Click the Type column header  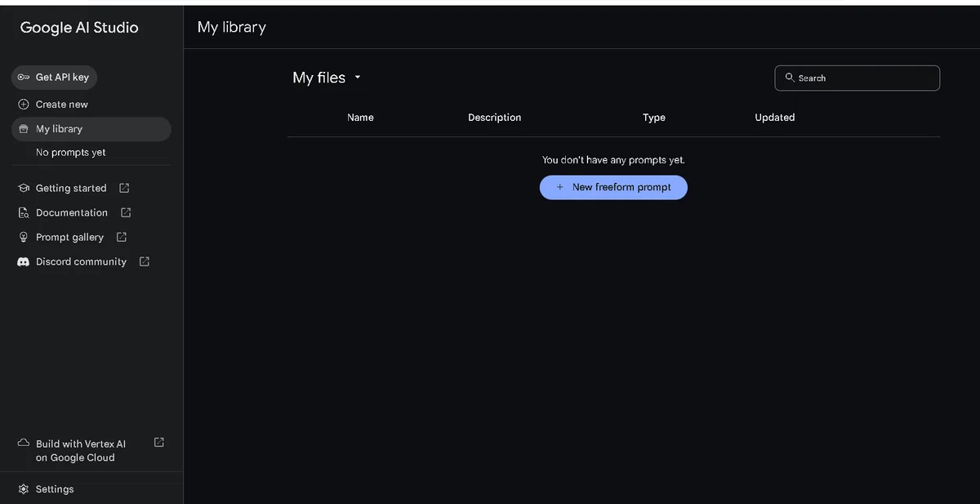(x=654, y=118)
